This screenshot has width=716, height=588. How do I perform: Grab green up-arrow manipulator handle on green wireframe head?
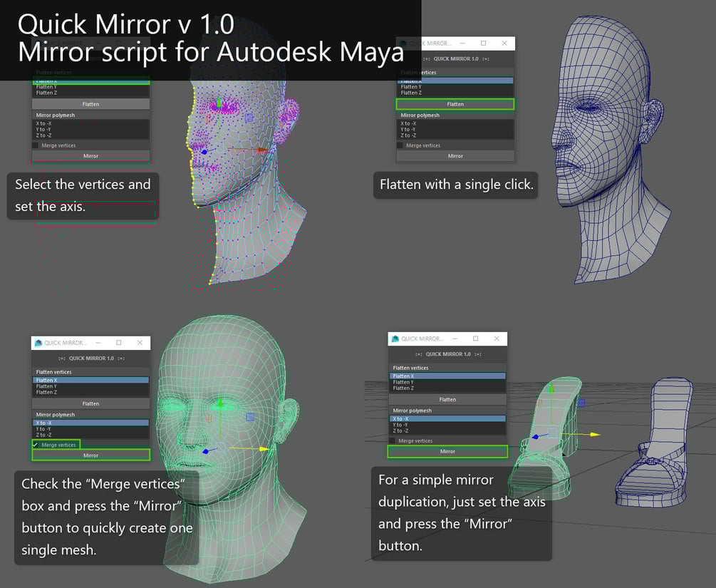(x=220, y=403)
